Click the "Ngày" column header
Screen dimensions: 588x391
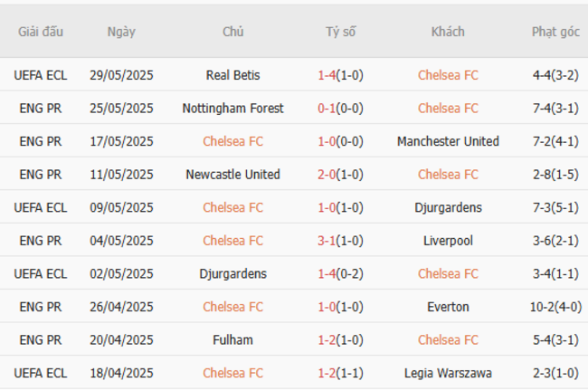pyautogui.click(x=121, y=32)
